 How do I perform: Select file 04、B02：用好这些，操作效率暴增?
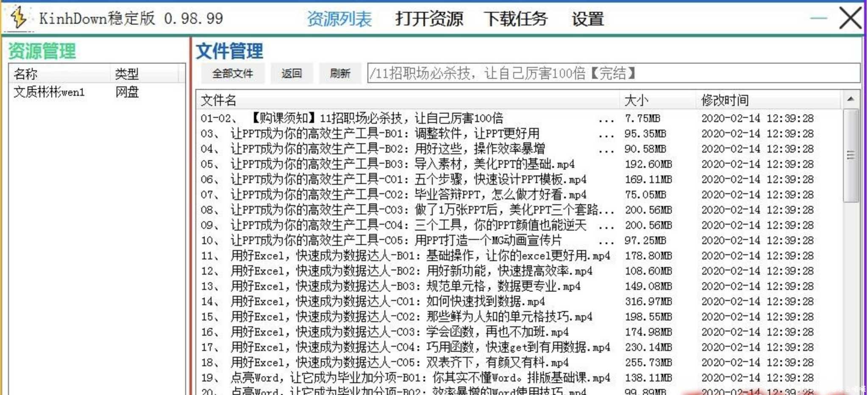519,149
